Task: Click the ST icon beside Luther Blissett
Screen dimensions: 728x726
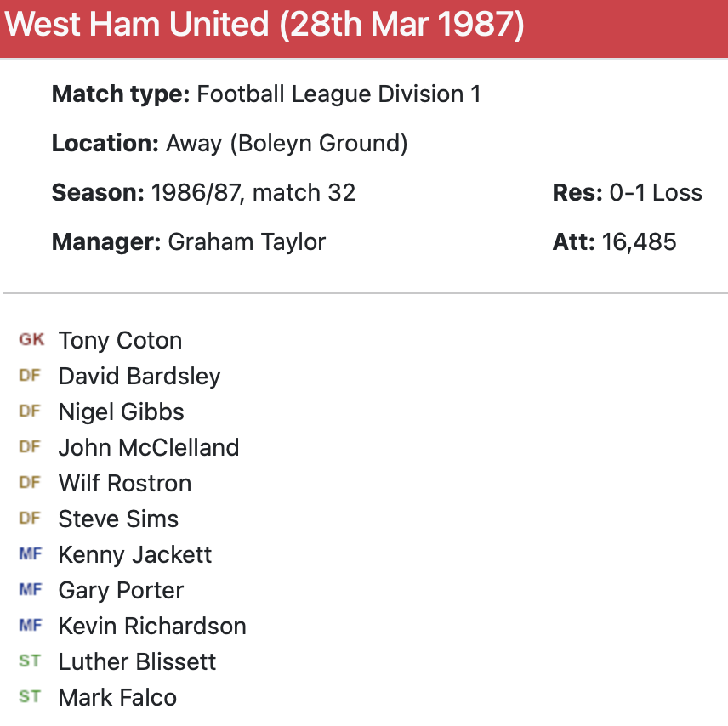Action: [x=30, y=661]
